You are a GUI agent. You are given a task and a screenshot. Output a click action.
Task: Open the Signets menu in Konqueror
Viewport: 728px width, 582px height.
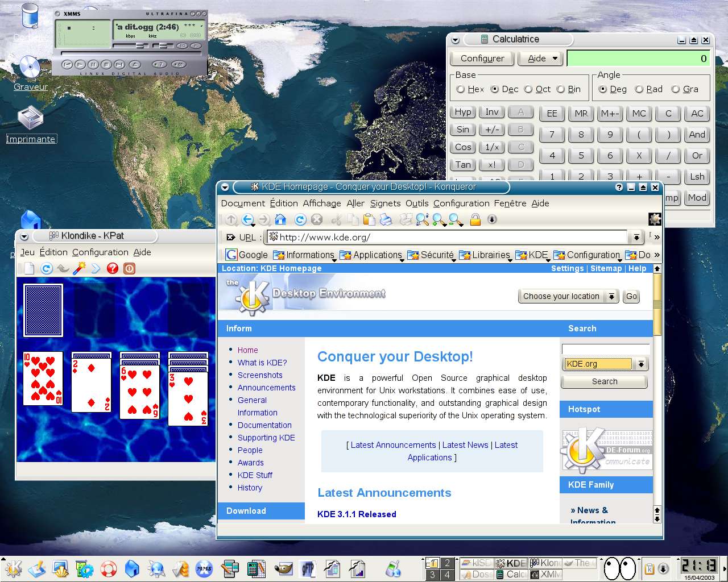[x=385, y=203]
